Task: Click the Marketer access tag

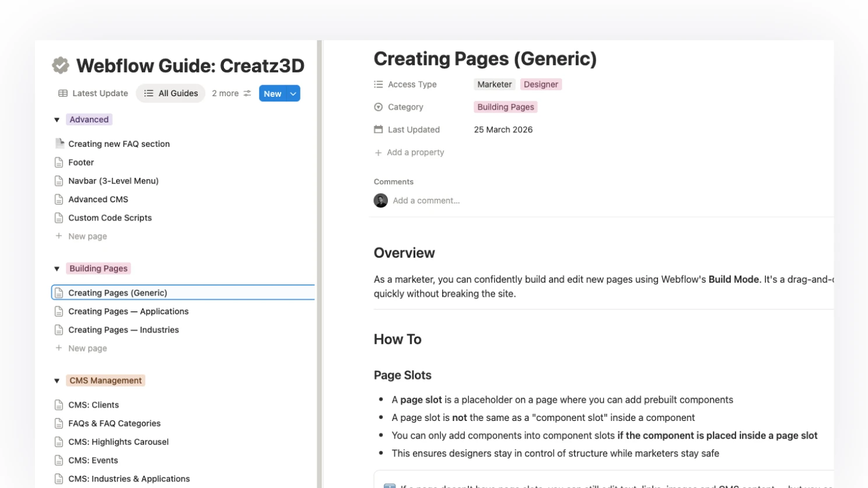Action: [495, 85]
